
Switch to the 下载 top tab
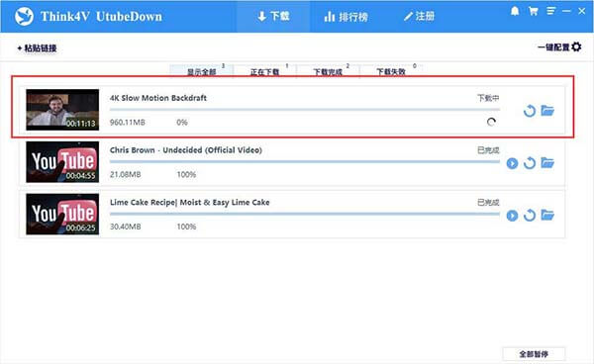[273, 16]
